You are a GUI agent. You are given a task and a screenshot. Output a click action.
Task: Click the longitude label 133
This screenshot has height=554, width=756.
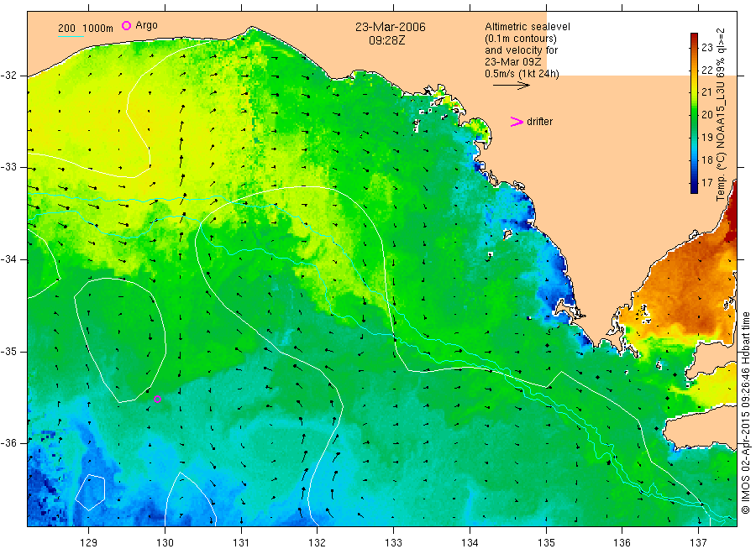coord(393,543)
